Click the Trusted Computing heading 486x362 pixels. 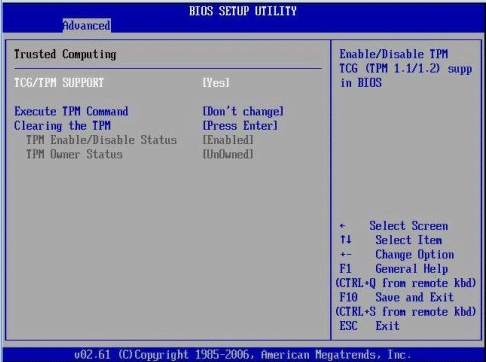point(65,54)
